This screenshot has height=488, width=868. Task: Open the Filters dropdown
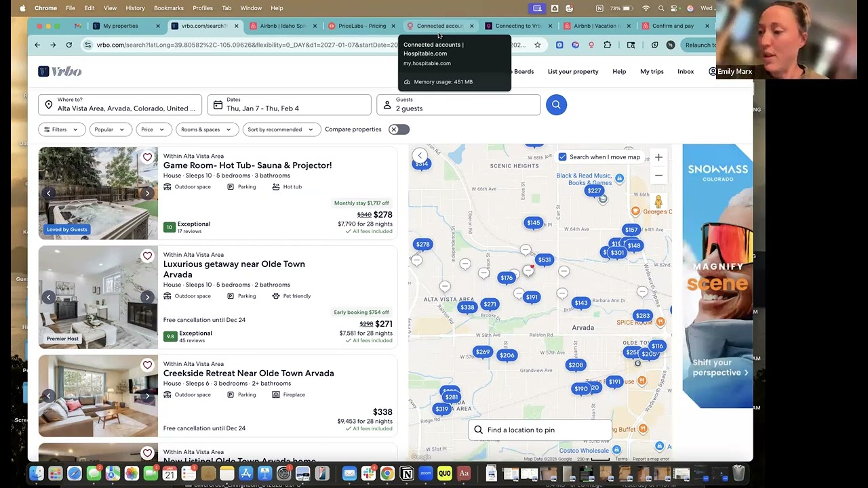[x=62, y=129]
